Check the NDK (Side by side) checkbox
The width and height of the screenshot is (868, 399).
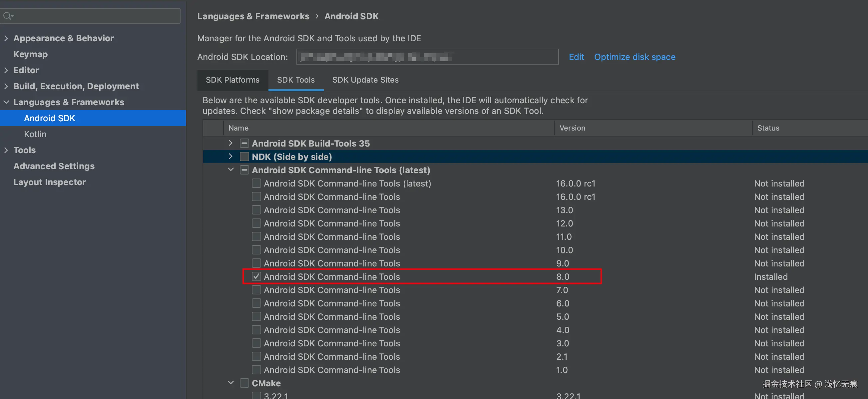(x=244, y=156)
